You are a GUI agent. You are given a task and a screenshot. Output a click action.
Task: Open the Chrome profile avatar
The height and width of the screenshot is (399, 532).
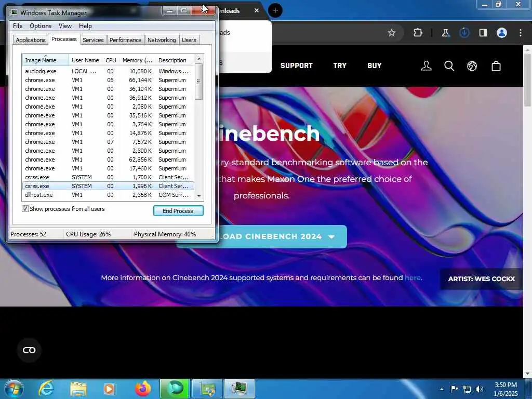(502, 33)
